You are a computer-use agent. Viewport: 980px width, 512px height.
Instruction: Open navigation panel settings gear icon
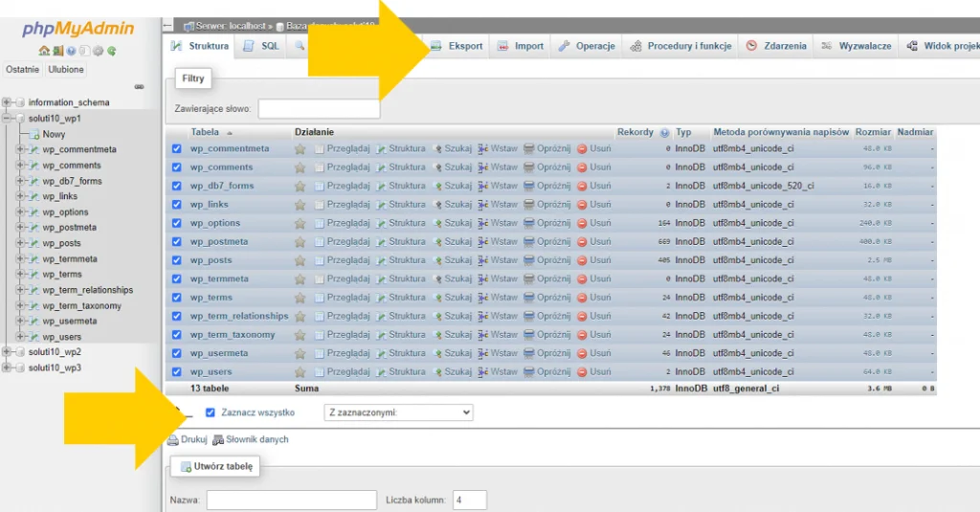point(99,51)
